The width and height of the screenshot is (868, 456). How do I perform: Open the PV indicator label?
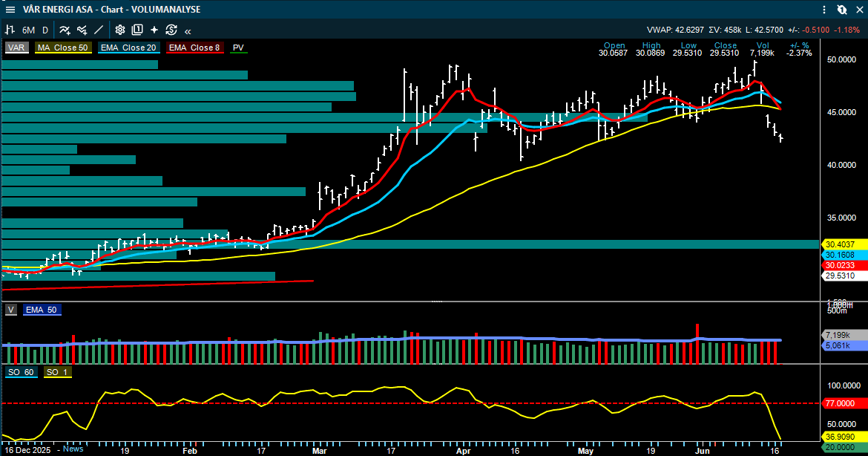pos(238,48)
